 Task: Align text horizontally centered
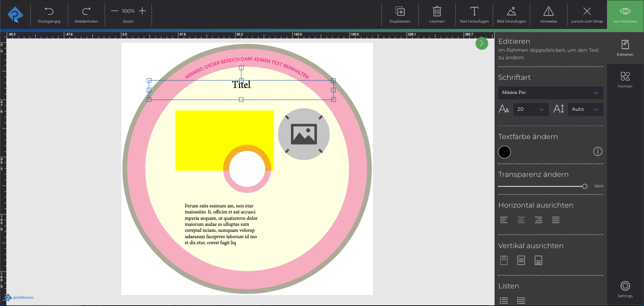click(521, 220)
